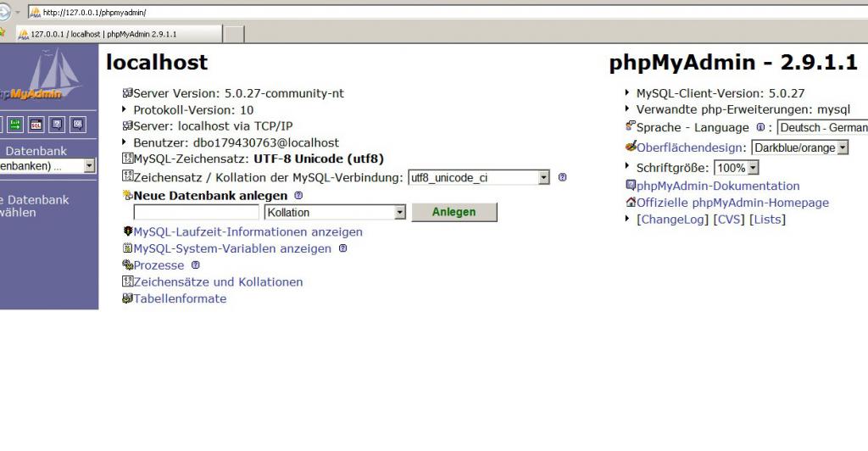
Task: Click help icon beside Prozesse
Action: point(196,265)
